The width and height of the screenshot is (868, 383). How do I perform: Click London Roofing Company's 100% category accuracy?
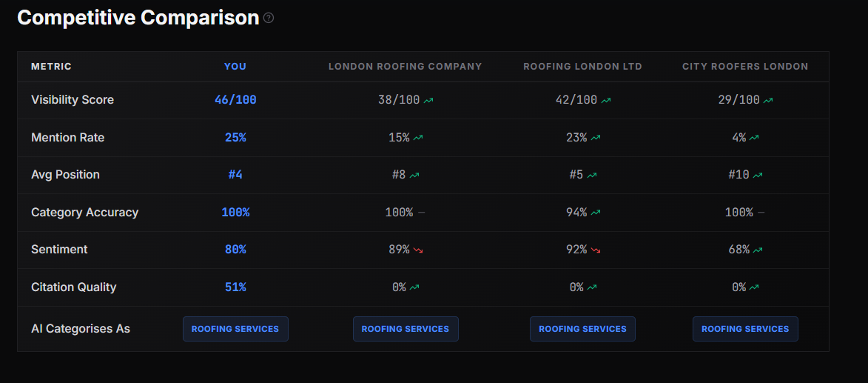(x=399, y=213)
